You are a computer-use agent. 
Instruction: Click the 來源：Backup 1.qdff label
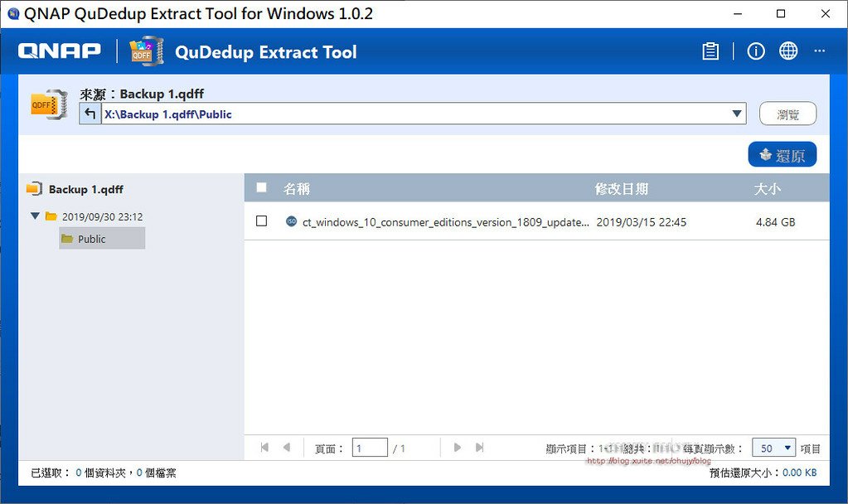(142, 94)
